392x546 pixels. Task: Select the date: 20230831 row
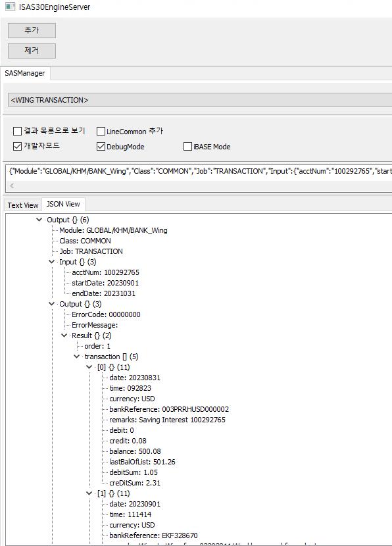point(135,378)
